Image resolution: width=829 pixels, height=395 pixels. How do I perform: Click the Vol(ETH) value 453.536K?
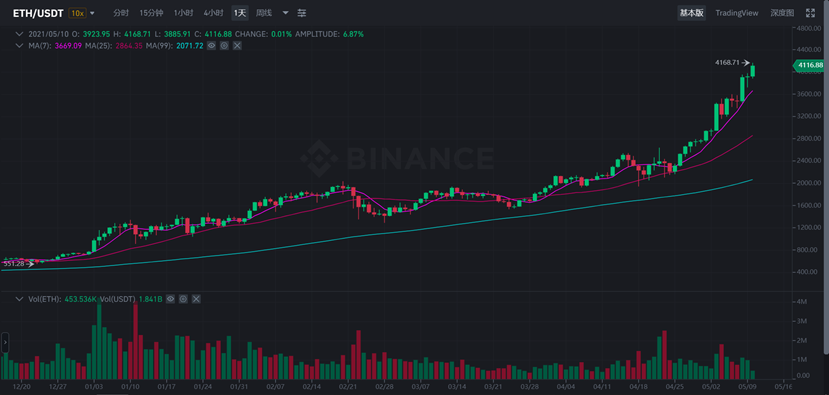[x=80, y=299]
